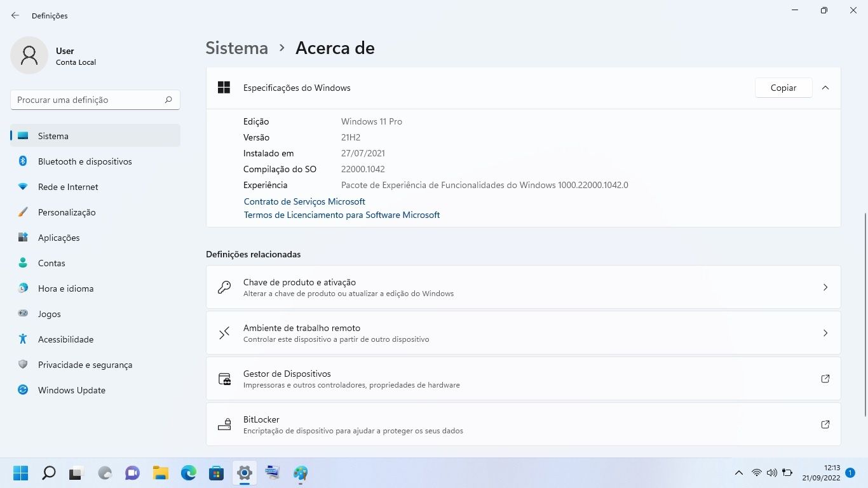868x488 pixels.
Task: Click the Ambiente de trabalho remoto chevron
Action: [825, 333]
